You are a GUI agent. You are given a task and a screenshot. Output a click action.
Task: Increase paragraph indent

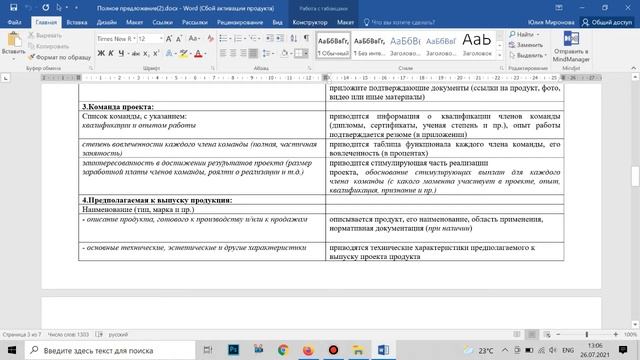click(280, 38)
